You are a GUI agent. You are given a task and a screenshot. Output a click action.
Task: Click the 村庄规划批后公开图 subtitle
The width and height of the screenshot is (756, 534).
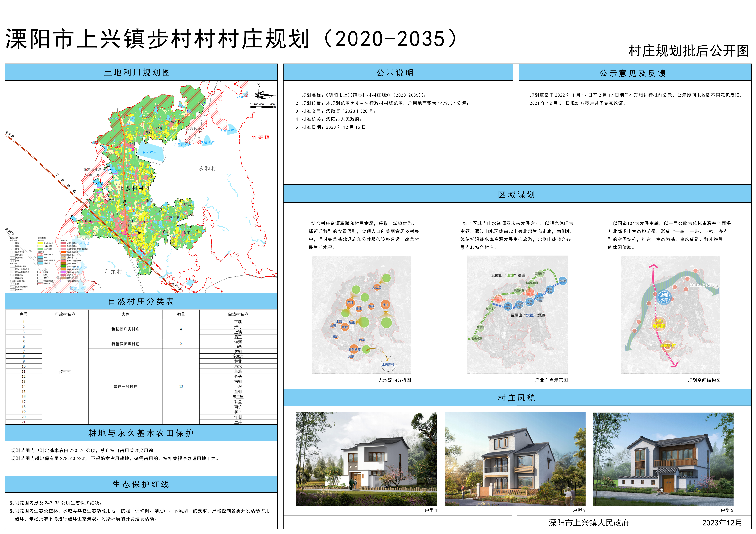(689, 51)
